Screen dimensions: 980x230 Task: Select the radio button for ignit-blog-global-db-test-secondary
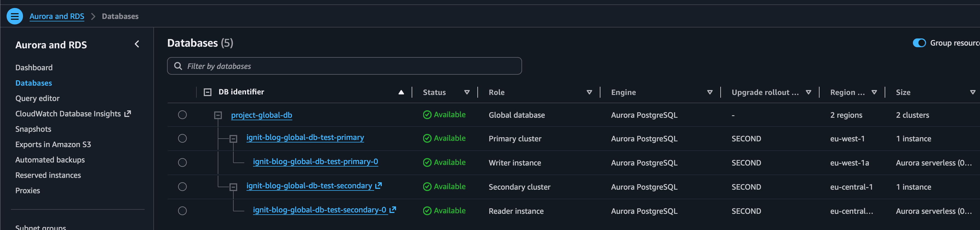(x=183, y=187)
